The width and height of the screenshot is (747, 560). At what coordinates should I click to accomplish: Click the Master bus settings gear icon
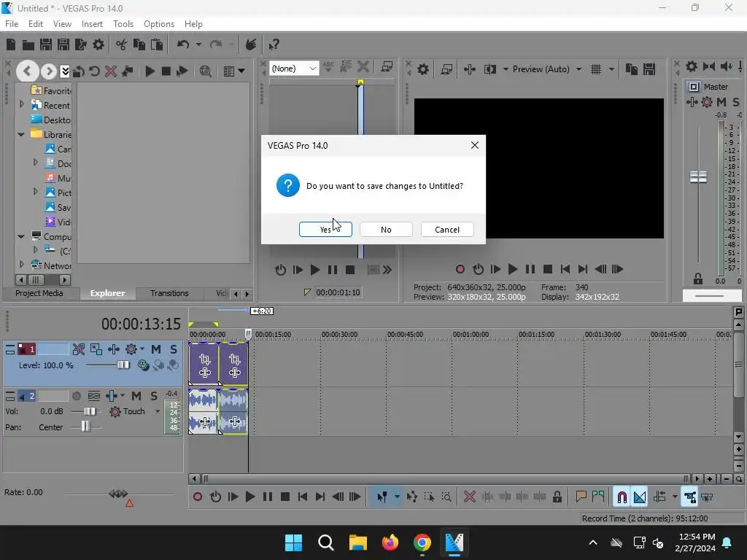(x=692, y=66)
